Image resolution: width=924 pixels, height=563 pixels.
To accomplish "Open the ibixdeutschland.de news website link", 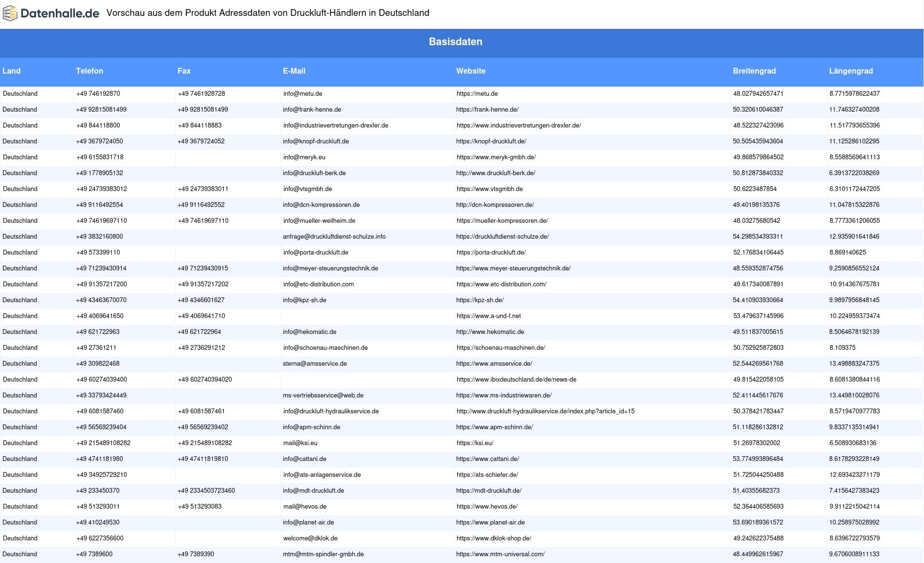I will 516,380.
